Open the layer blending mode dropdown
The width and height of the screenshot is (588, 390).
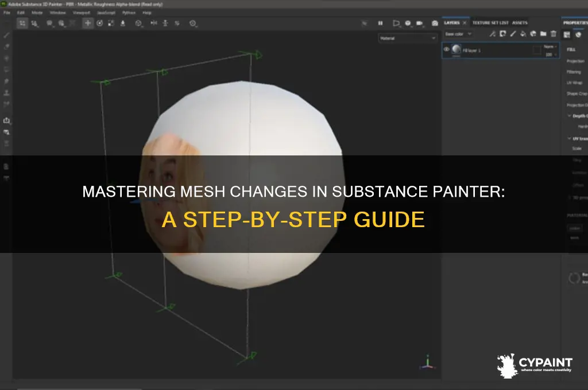pyautogui.click(x=550, y=46)
